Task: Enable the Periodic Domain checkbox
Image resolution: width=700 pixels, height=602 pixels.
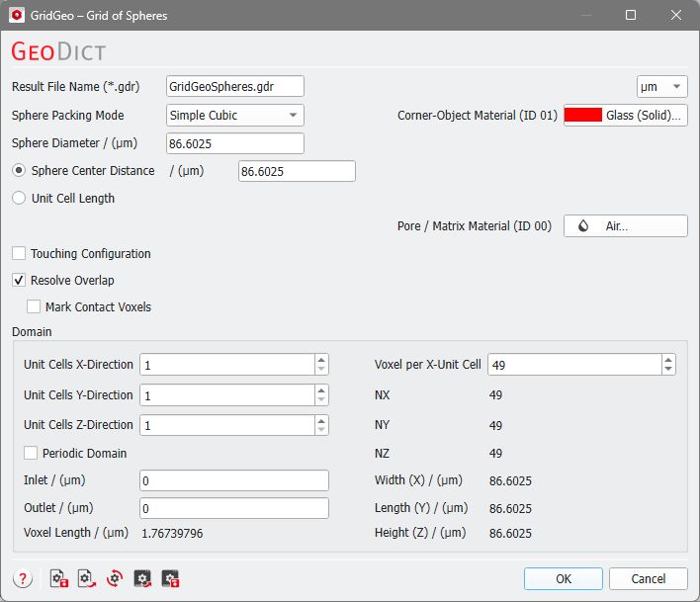Action: tap(31, 453)
